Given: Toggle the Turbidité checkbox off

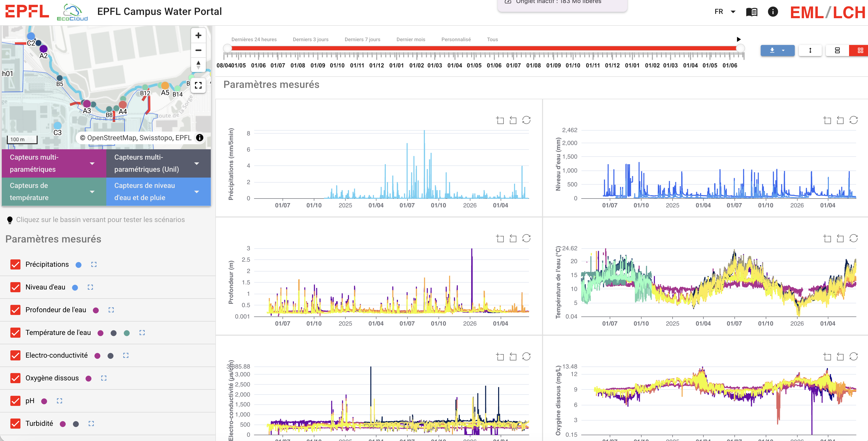Looking at the screenshot, I should pyautogui.click(x=15, y=424).
